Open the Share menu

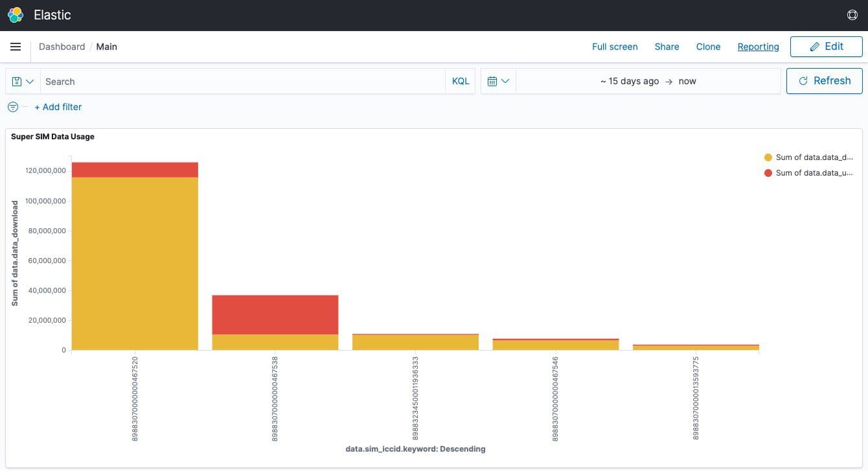coord(667,47)
